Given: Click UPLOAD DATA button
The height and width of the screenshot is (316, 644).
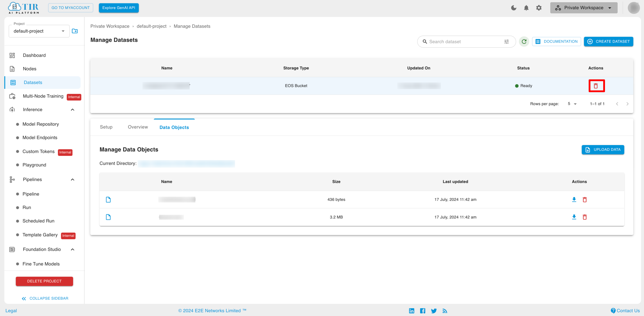Looking at the screenshot, I should [x=603, y=150].
